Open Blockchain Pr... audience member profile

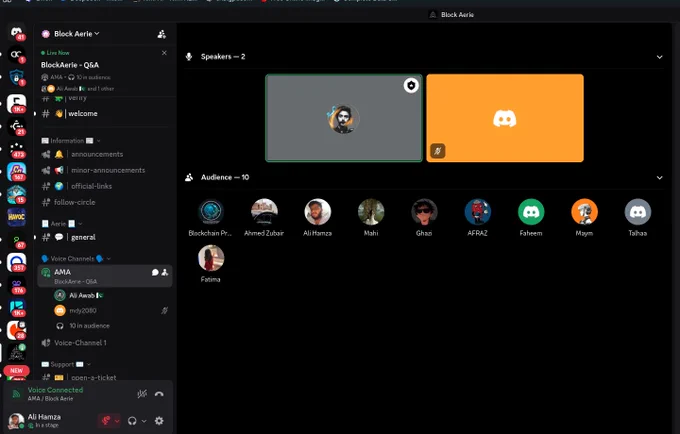[x=211, y=212]
